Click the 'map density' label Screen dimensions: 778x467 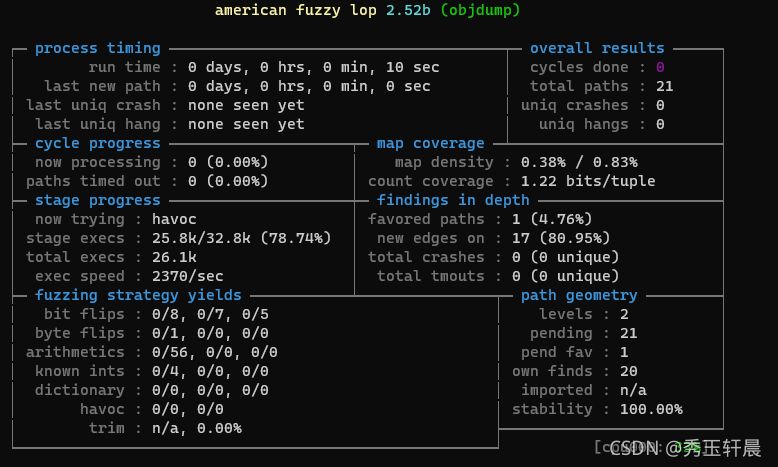point(444,162)
